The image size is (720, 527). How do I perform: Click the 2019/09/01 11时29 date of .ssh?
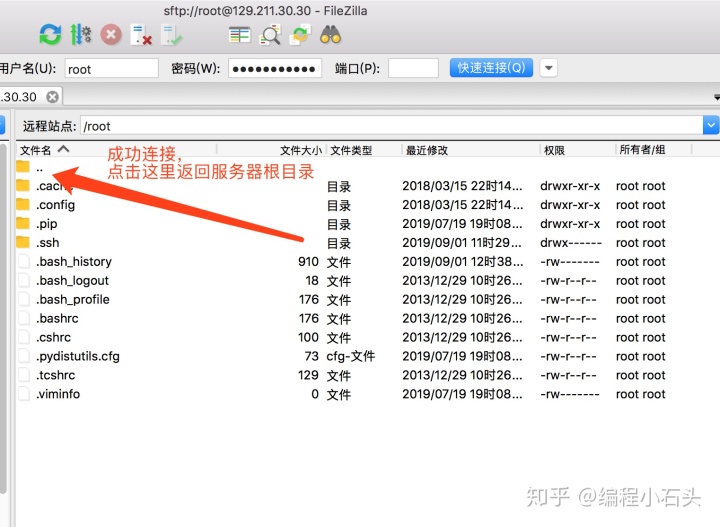462,242
